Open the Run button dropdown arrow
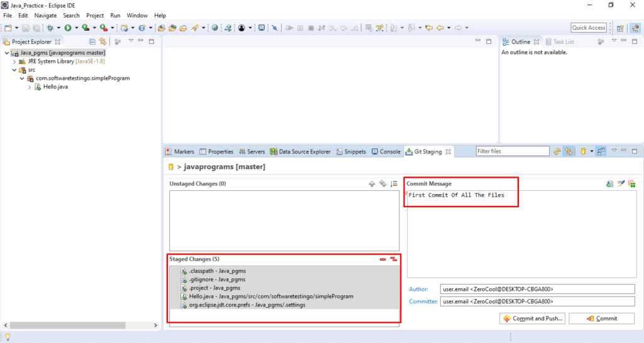644x343 pixels. click(x=76, y=28)
